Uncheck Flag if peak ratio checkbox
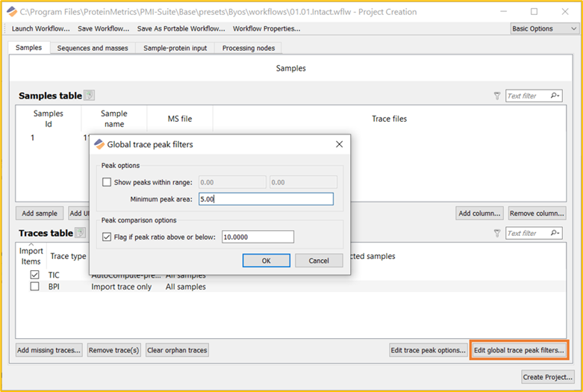 (107, 237)
